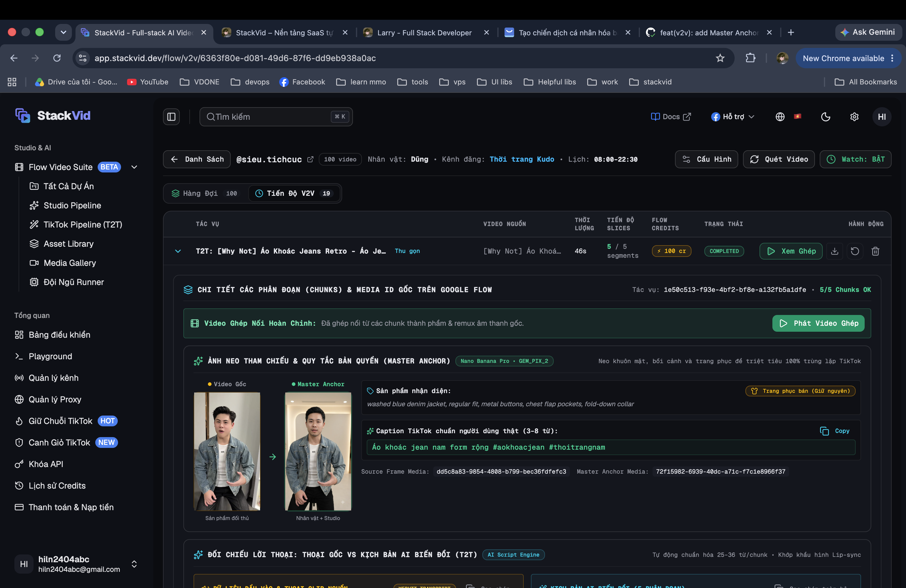Image resolution: width=906 pixels, height=588 pixels.
Task: Open settings gear icon in header
Action: pyautogui.click(x=854, y=117)
